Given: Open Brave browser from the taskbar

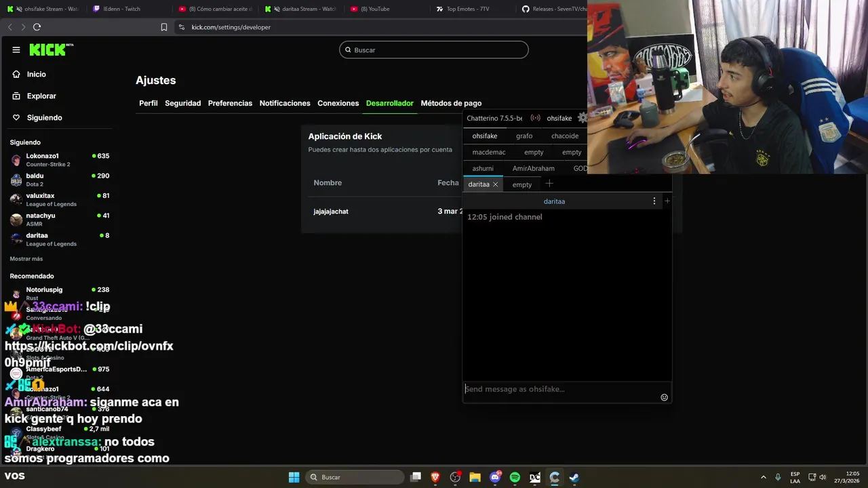Looking at the screenshot, I should click(x=435, y=477).
